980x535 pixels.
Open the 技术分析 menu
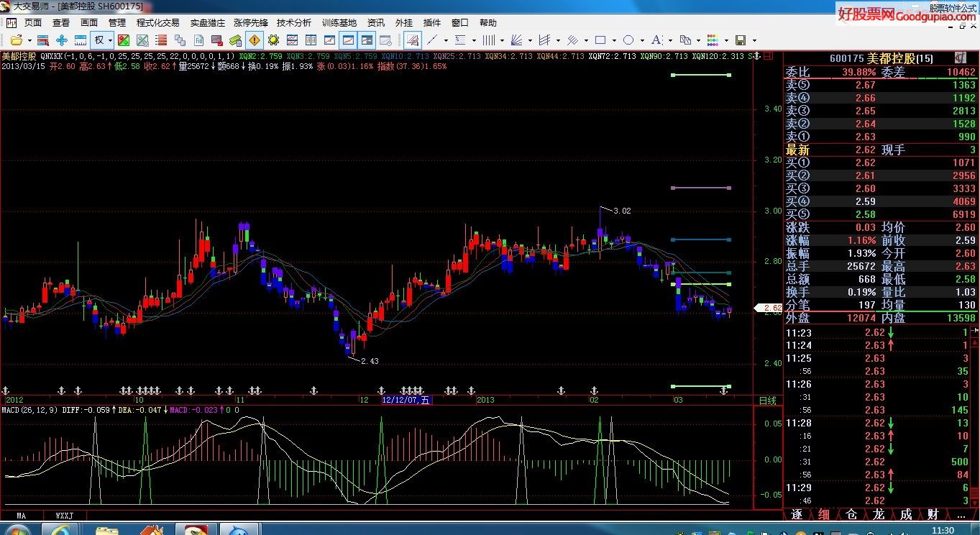pos(294,23)
